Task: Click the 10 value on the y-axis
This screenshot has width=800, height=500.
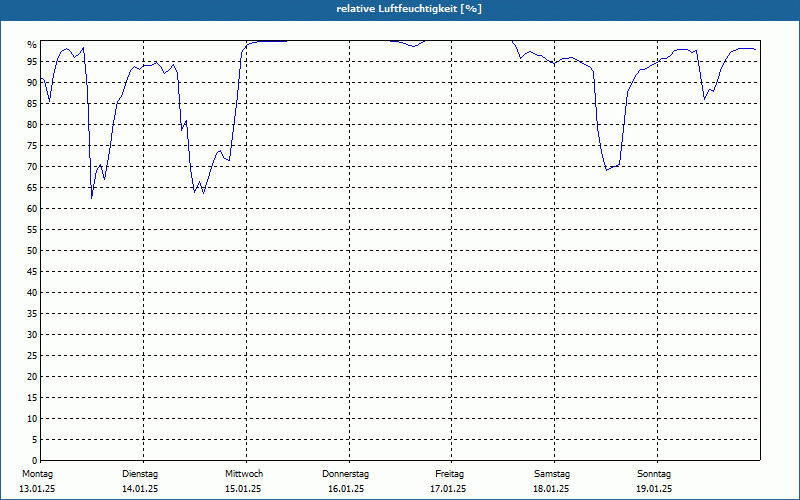Action: tap(32, 418)
